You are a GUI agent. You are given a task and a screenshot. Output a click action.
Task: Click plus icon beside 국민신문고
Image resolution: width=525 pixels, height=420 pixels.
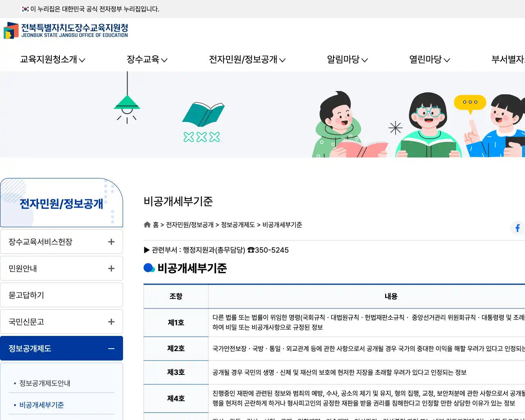111,322
